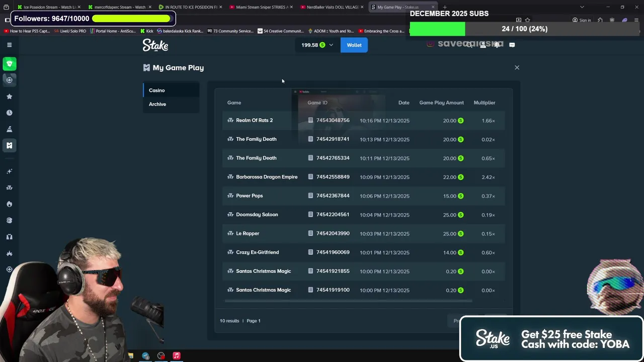This screenshot has width=644, height=362.
Task: Open the hamburger menu in Stake sidebar
Action: pyautogui.click(x=9, y=45)
